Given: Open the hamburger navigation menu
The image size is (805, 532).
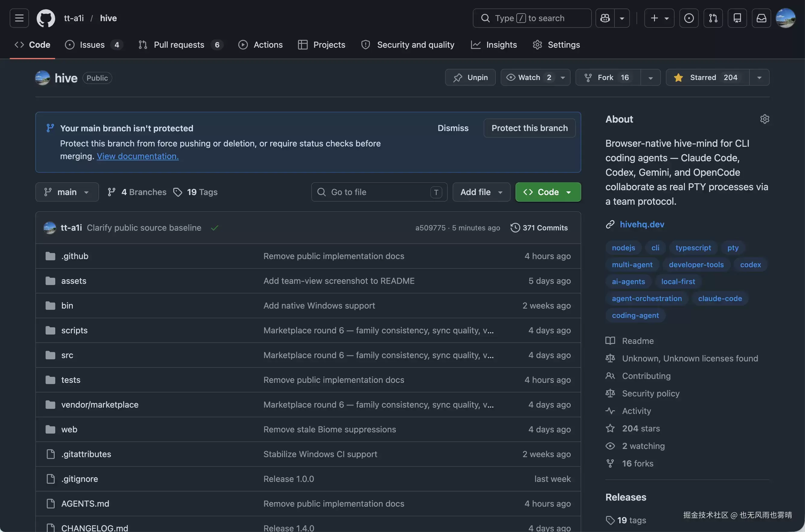Looking at the screenshot, I should tap(19, 18).
